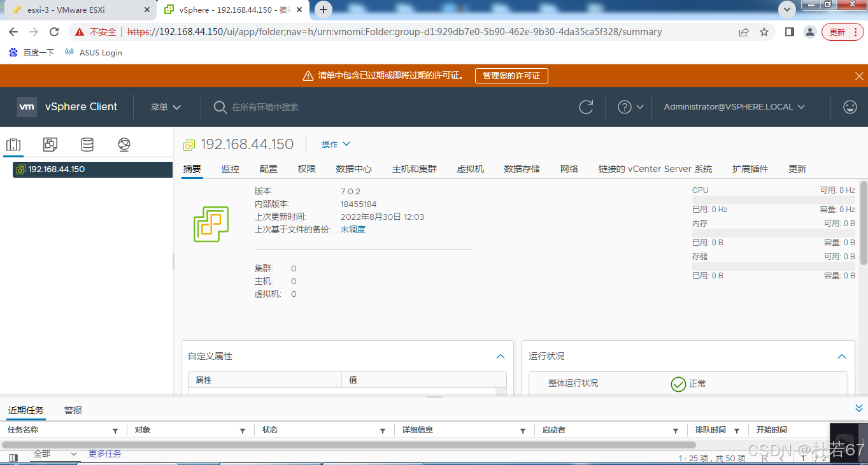This screenshot has width=868, height=465.
Task: Open the 百度一下 bookmark
Action: 32,52
